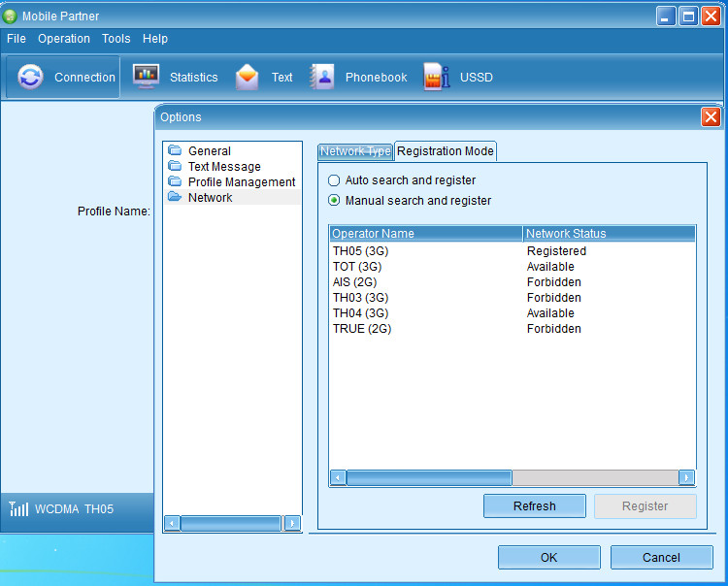The width and height of the screenshot is (728, 586).
Task: Open the Text envelope icon
Action: [247, 77]
